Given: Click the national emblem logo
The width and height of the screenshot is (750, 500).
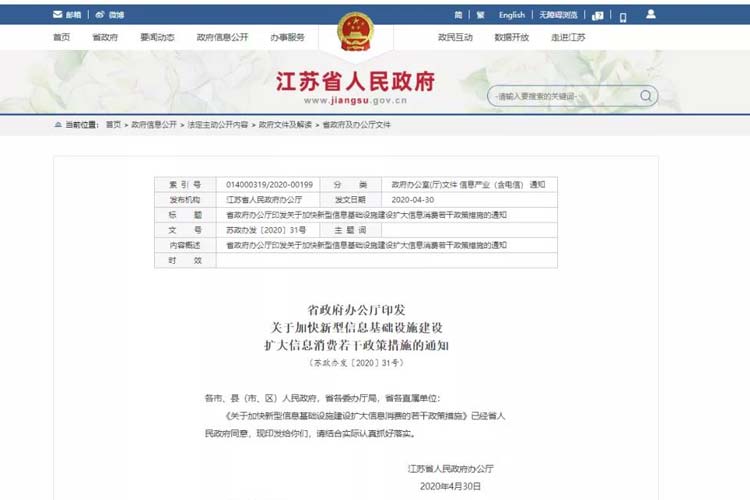Looking at the screenshot, I should click(354, 32).
